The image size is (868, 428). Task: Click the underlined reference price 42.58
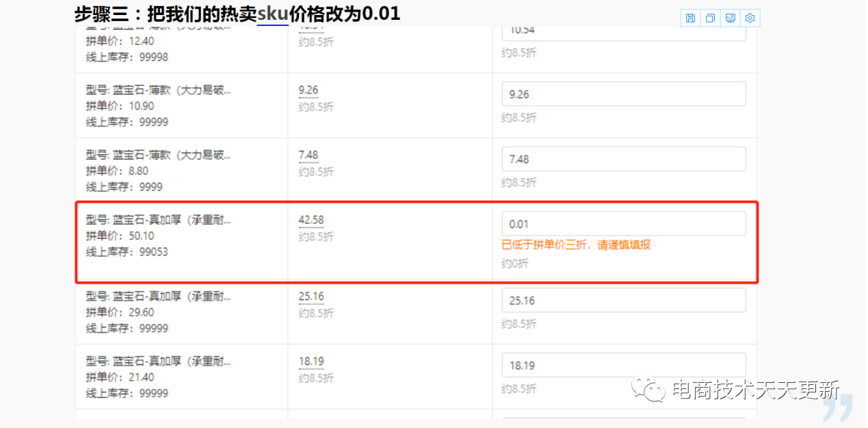coord(311,220)
